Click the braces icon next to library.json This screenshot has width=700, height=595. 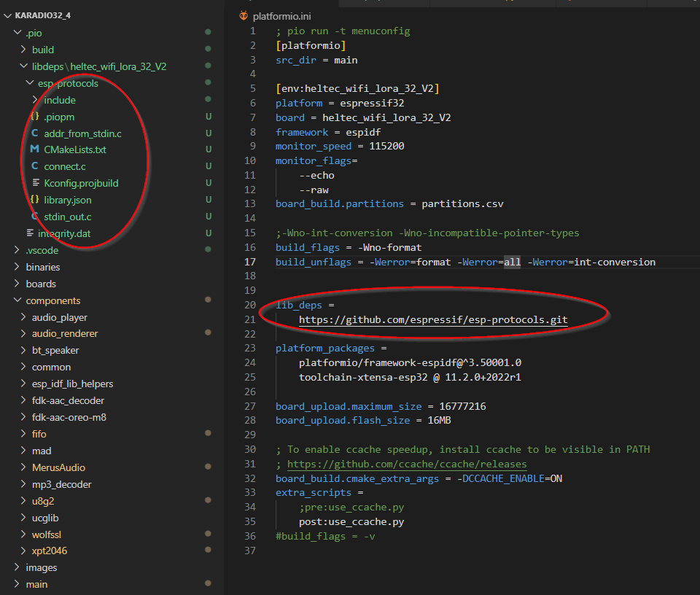36,200
